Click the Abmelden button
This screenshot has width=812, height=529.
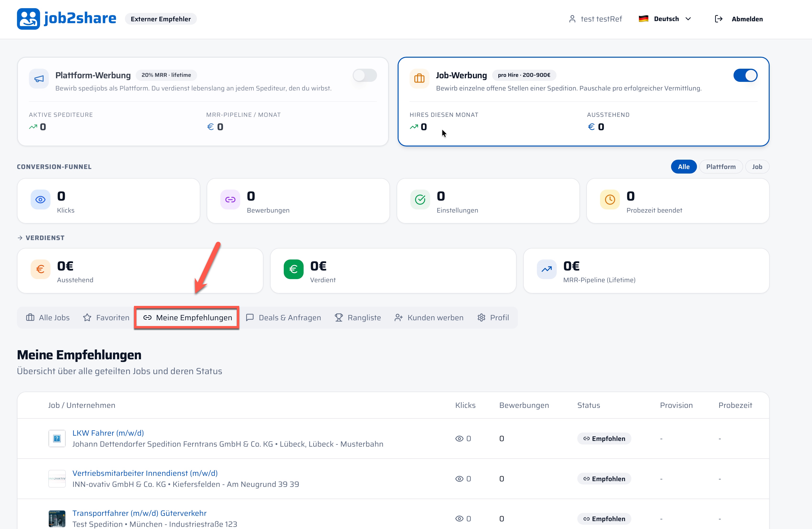(x=739, y=19)
